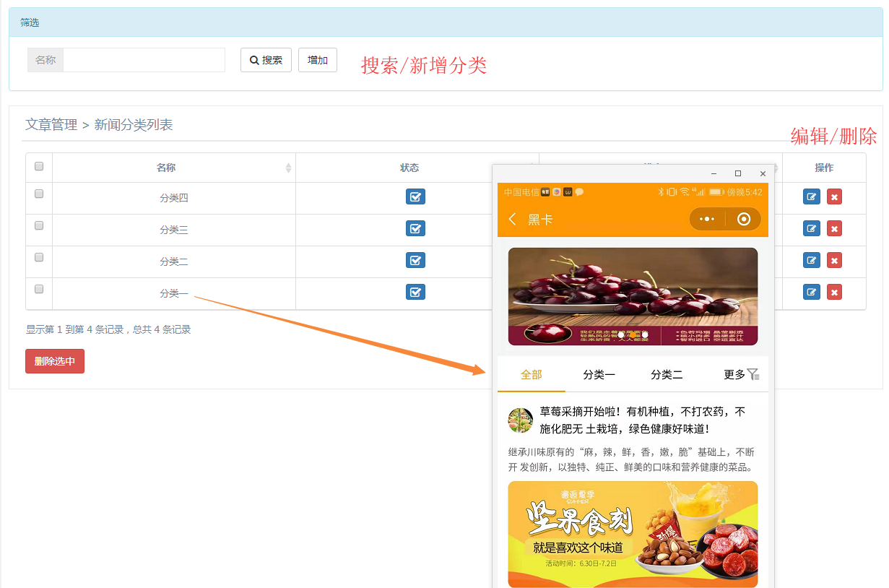This screenshot has width=889, height=588.
Task: Edit the 分类二 row
Action: pos(812,261)
